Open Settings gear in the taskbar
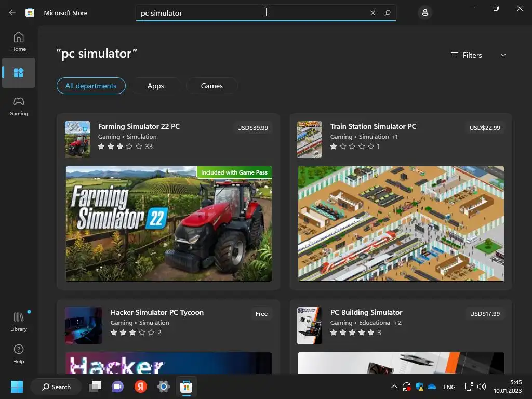 tap(163, 387)
